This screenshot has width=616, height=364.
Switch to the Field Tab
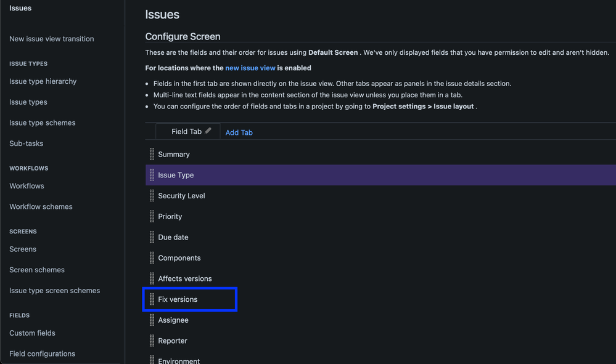tap(187, 131)
